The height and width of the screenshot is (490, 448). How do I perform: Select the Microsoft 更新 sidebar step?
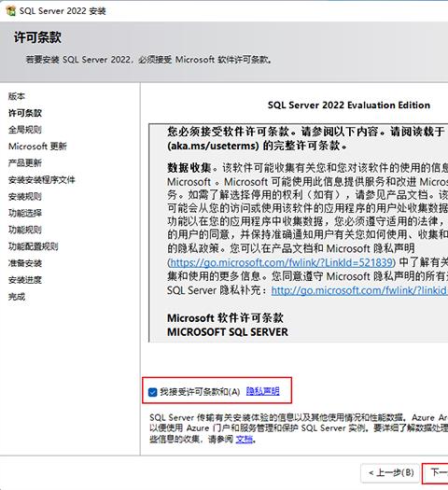[37, 147]
